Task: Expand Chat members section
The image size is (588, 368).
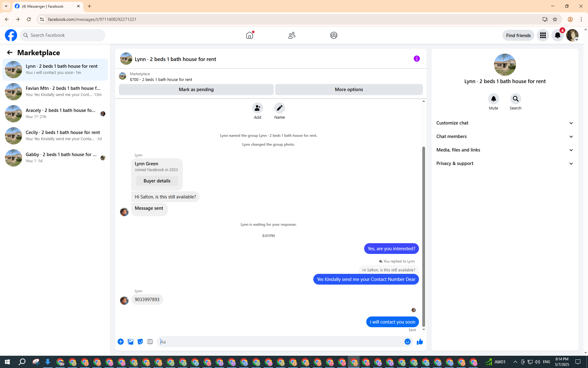Action: pyautogui.click(x=505, y=136)
